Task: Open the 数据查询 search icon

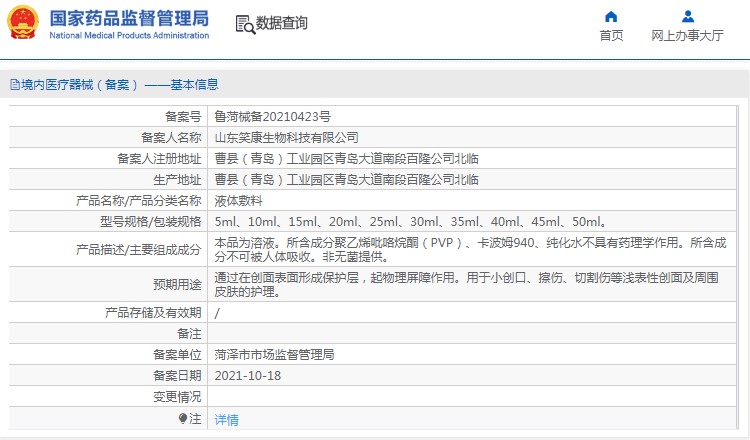Action: click(245, 24)
